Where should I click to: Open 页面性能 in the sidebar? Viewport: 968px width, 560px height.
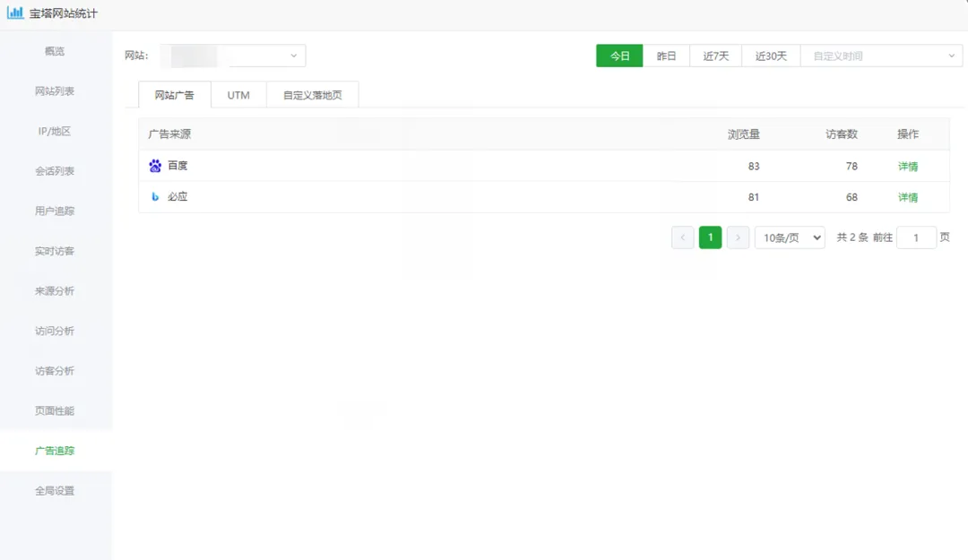tap(55, 410)
